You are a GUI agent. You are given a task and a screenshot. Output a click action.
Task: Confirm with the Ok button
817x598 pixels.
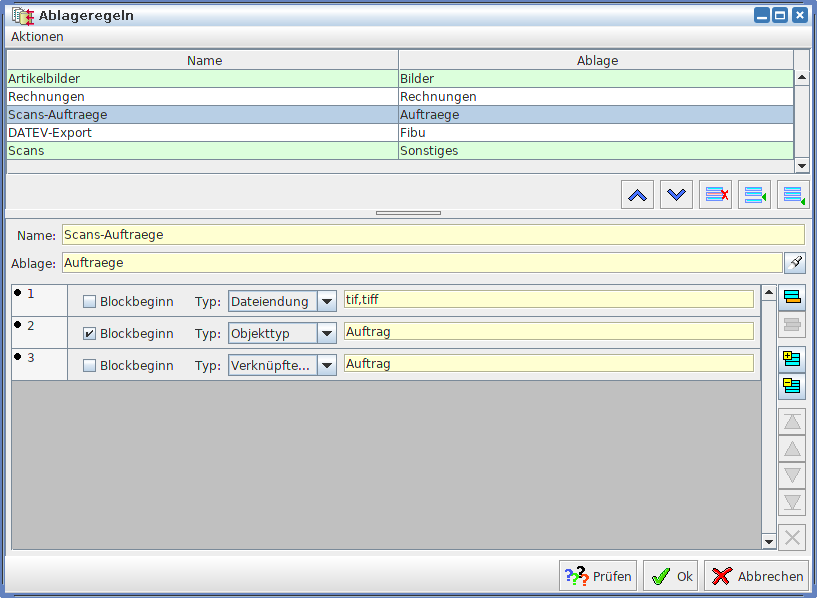670,576
